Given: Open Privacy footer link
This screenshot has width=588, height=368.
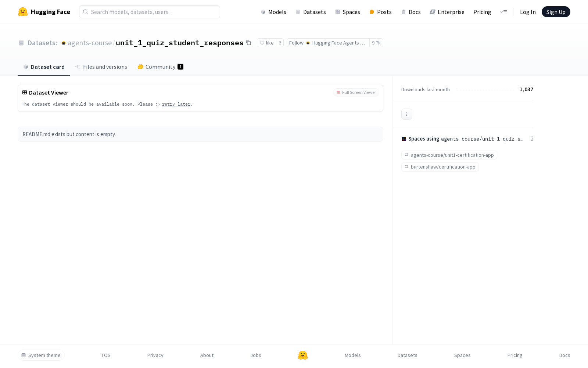Looking at the screenshot, I should pyautogui.click(x=155, y=355).
